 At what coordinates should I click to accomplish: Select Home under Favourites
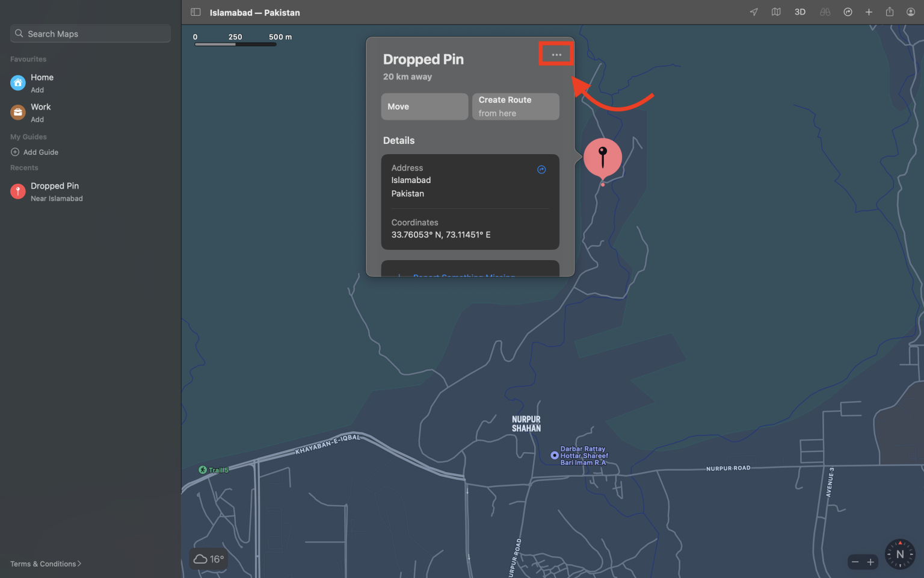[42, 82]
